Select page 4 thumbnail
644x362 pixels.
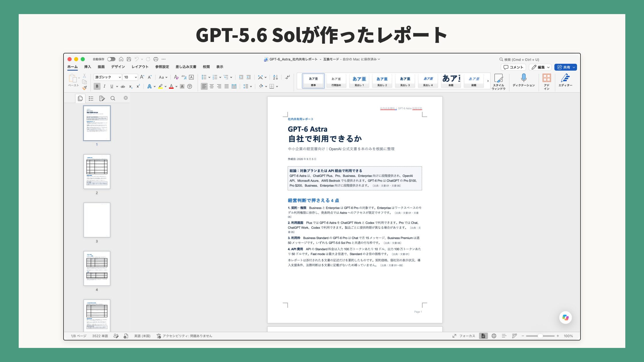(97, 268)
